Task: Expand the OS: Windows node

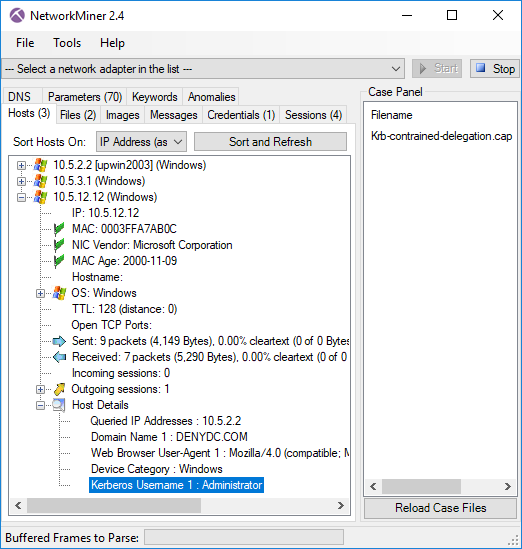Action: tap(40, 293)
